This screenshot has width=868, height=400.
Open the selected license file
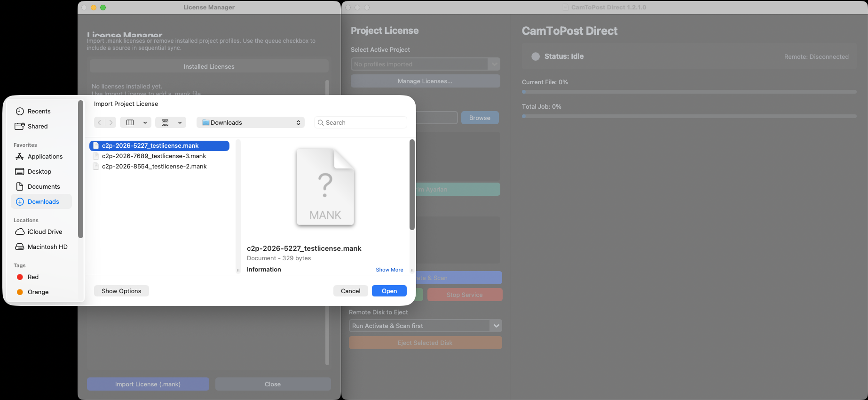pyautogui.click(x=389, y=291)
